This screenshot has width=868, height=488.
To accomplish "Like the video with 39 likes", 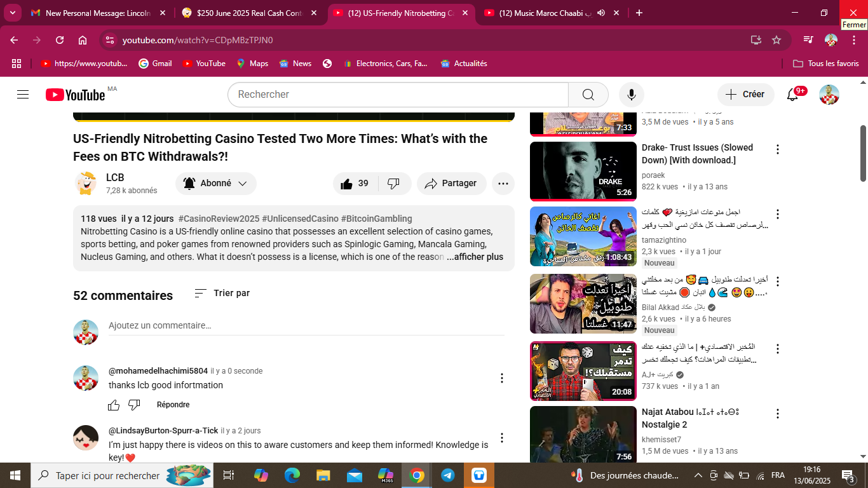I will pyautogui.click(x=355, y=184).
